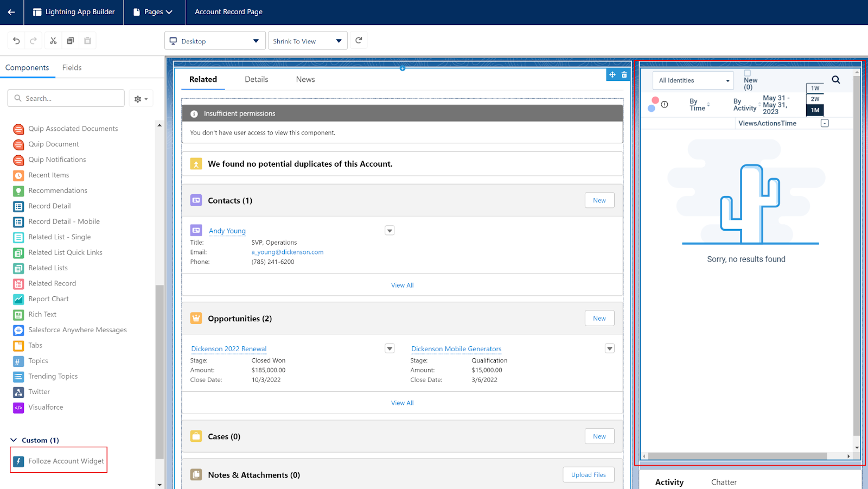Click the Copy components icon
Image resolution: width=868 pixels, height=489 pixels.
pyautogui.click(x=70, y=40)
